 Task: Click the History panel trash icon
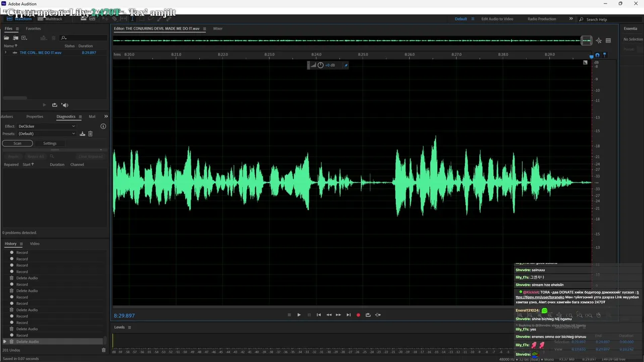coord(104,350)
